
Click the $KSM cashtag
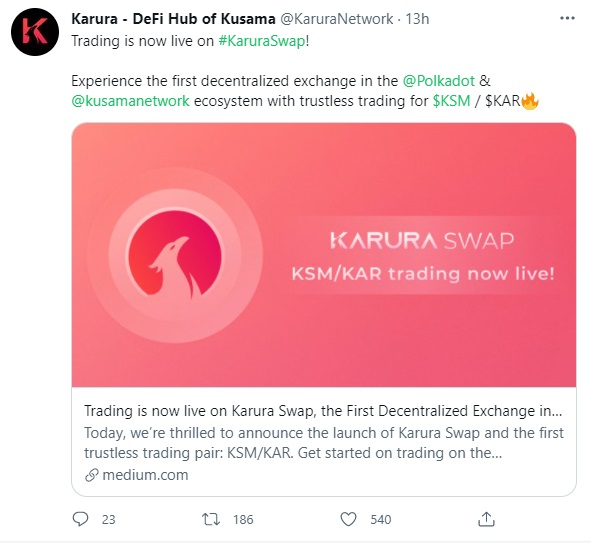[x=452, y=101]
